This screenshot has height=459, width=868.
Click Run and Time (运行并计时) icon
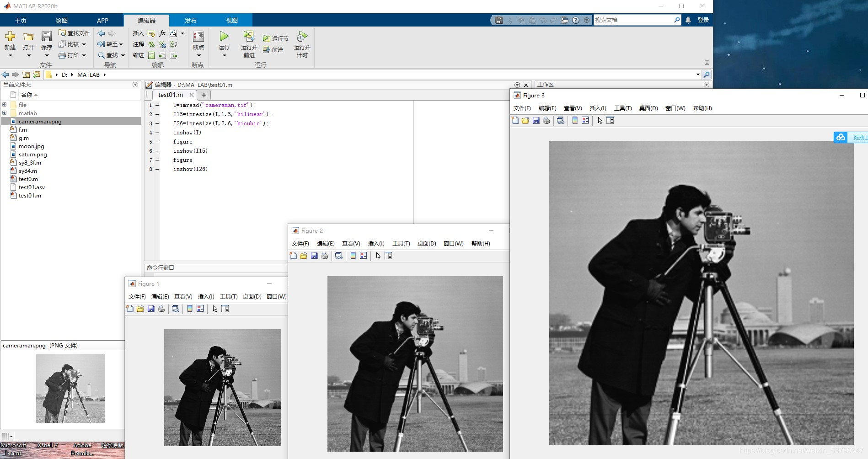(x=302, y=36)
